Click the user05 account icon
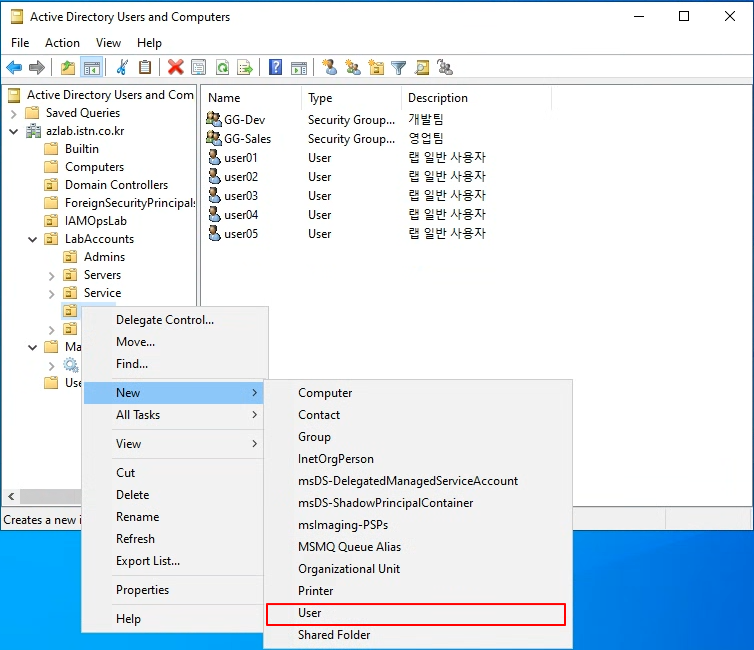The image size is (754, 650). [214, 233]
